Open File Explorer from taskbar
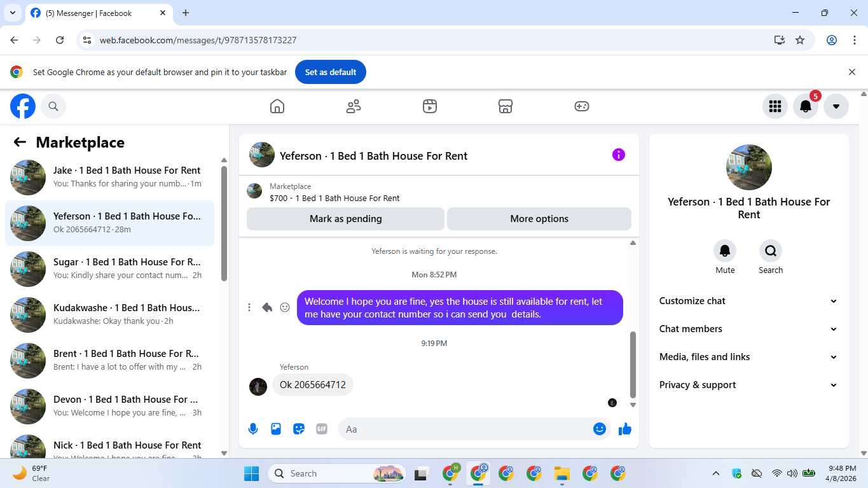Viewport: 868px width, 488px height. click(x=561, y=473)
